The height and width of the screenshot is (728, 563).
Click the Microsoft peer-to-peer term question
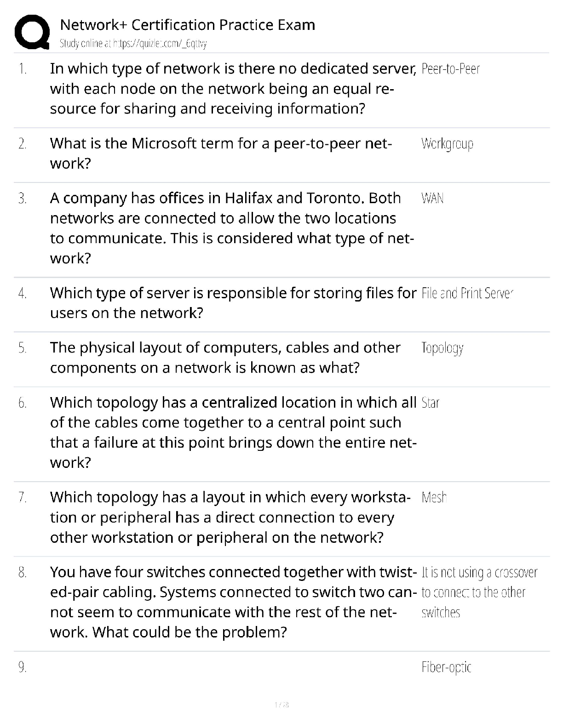[x=221, y=153]
